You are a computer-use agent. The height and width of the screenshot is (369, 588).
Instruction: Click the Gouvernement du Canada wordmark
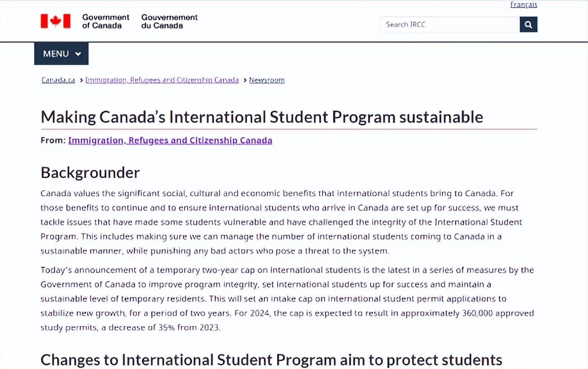pyautogui.click(x=169, y=21)
